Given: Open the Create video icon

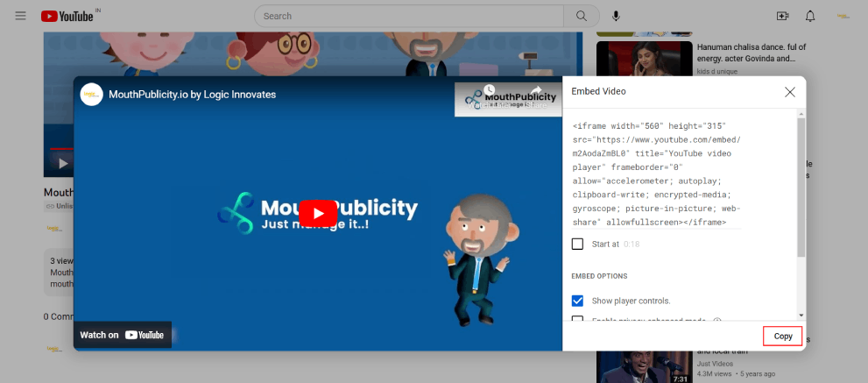Looking at the screenshot, I should pyautogui.click(x=783, y=16).
